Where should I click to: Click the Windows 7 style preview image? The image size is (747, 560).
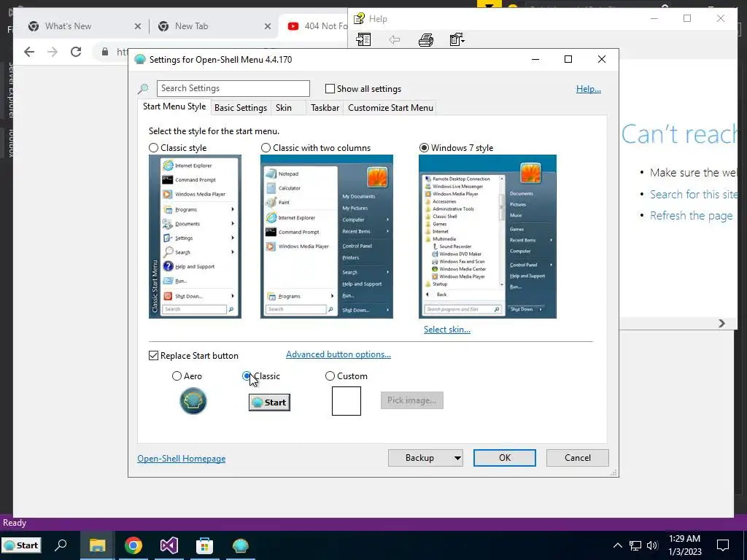(x=487, y=237)
